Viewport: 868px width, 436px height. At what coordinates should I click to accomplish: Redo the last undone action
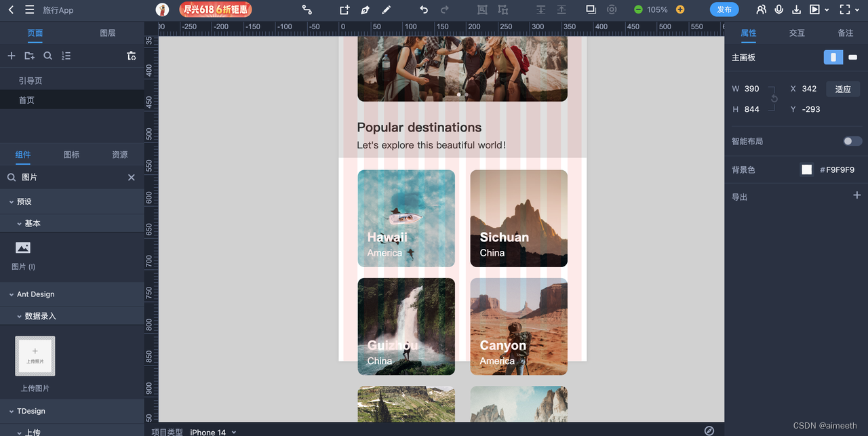pos(445,9)
